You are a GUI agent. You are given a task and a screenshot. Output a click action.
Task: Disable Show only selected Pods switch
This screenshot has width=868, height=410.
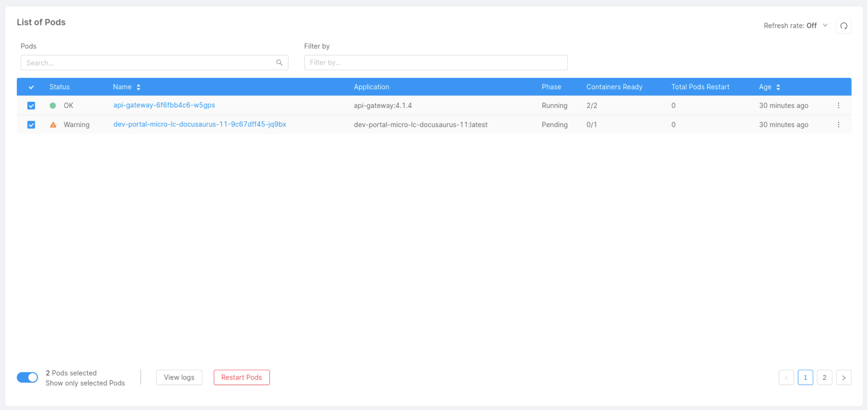coord(27,377)
